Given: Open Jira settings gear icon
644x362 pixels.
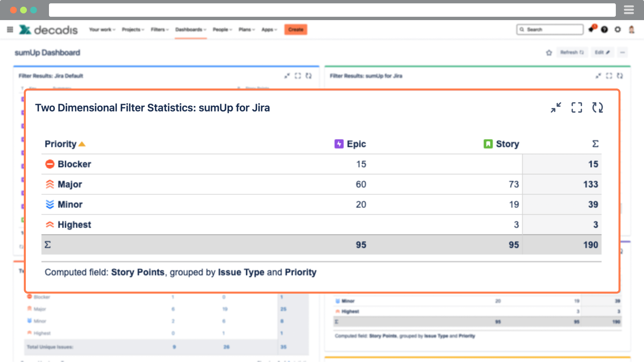Looking at the screenshot, I should pyautogui.click(x=618, y=29).
